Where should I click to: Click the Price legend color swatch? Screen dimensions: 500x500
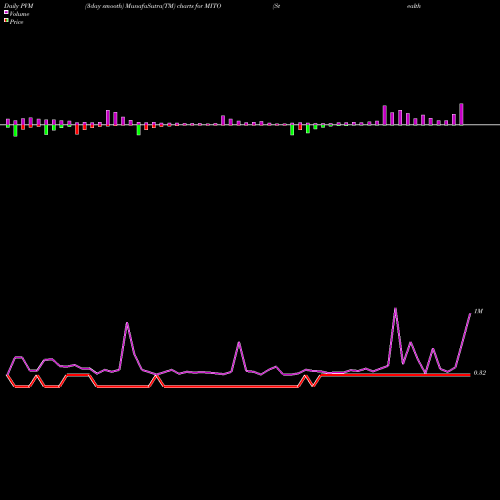point(6,21)
